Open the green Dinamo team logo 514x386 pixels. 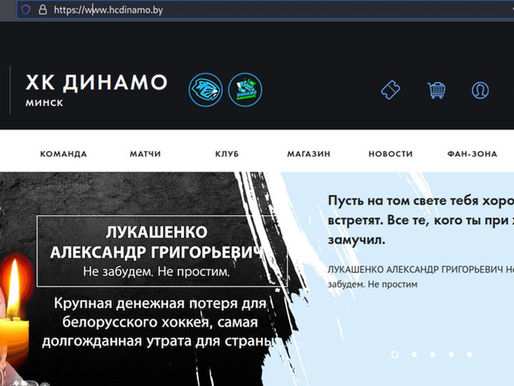[245, 90]
